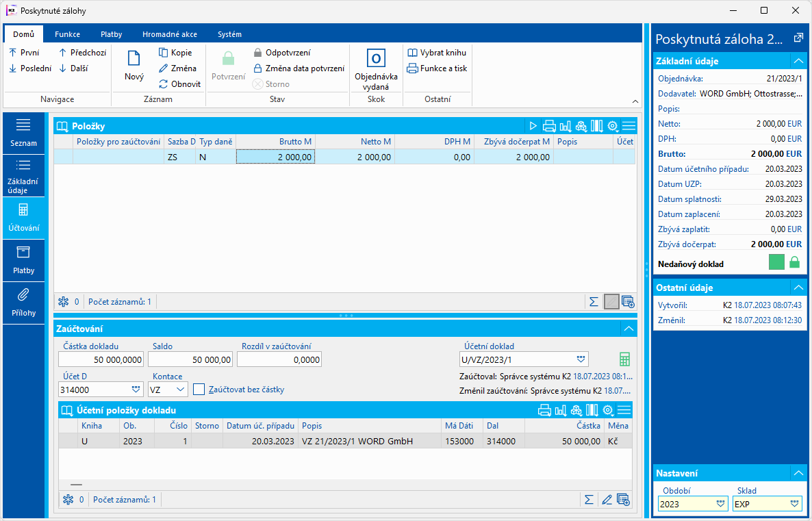Open the Platby ribbon tab
Screen dimensions: 812x521
pyautogui.click(x=111, y=34)
